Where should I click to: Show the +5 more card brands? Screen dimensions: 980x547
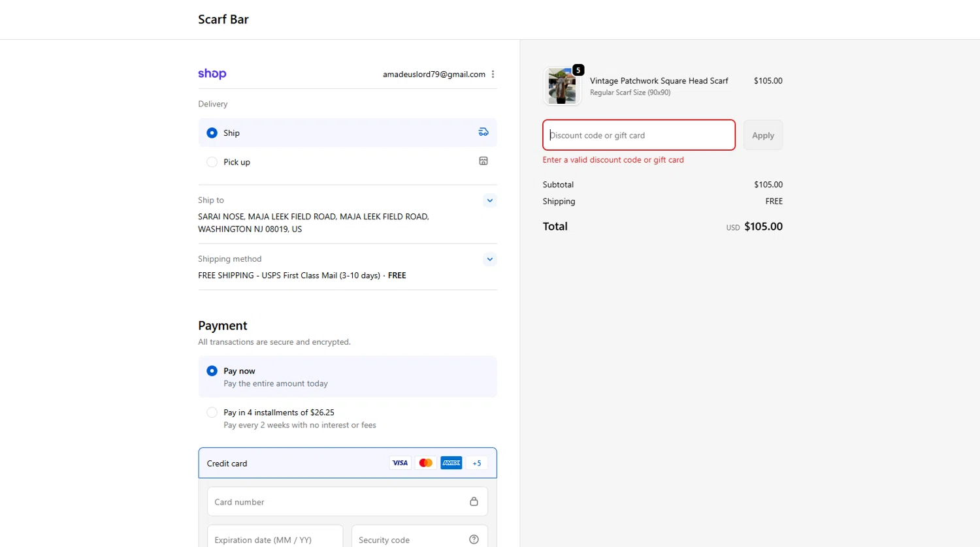pyautogui.click(x=477, y=463)
